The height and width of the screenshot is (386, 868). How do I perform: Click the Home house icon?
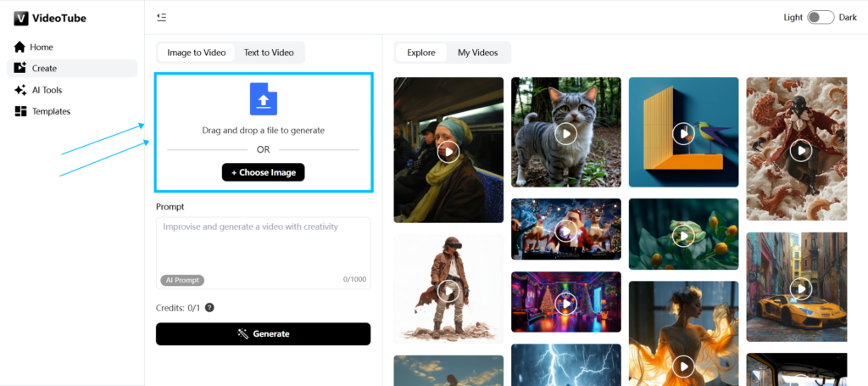click(20, 47)
